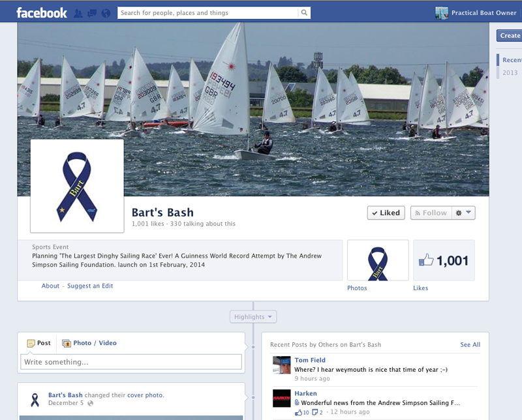The height and width of the screenshot is (420, 522).
Task: Toggle Follow for Bart's Bash page
Action: pos(430,213)
